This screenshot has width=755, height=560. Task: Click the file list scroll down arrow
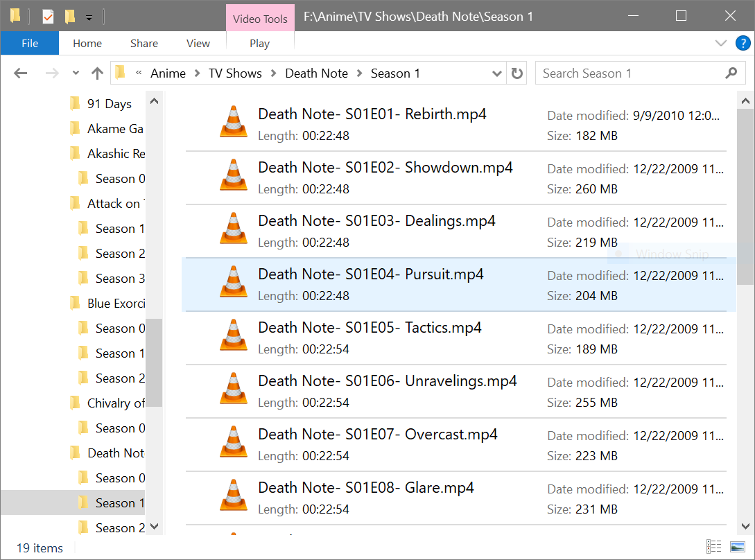pos(745,526)
